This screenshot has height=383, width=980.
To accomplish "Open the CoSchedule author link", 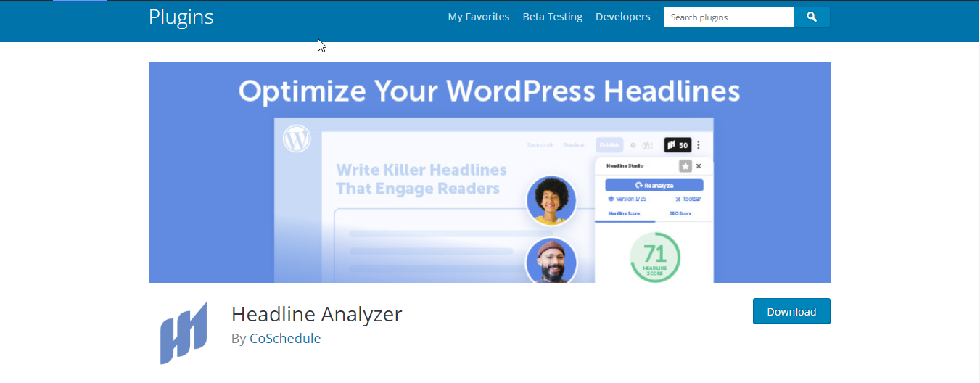I will click(x=285, y=338).
